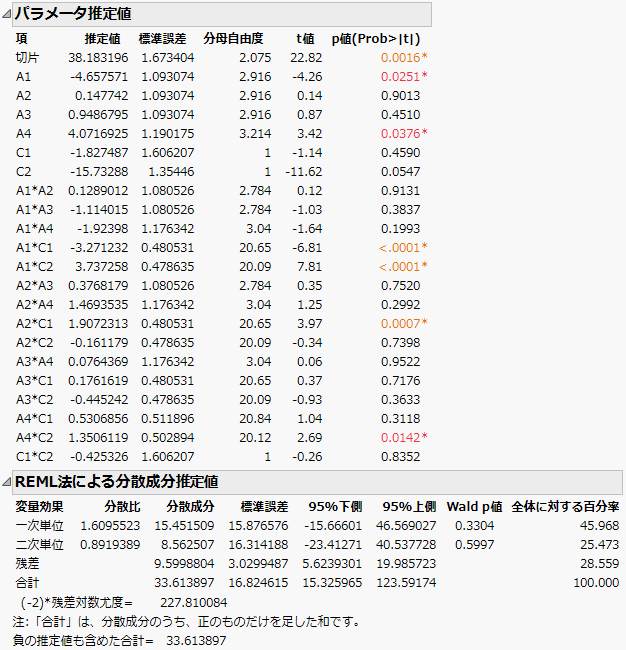Select the A2*A3 interaction row label
The height and width of the screenshot is (650, 626).
pos(35,286)
